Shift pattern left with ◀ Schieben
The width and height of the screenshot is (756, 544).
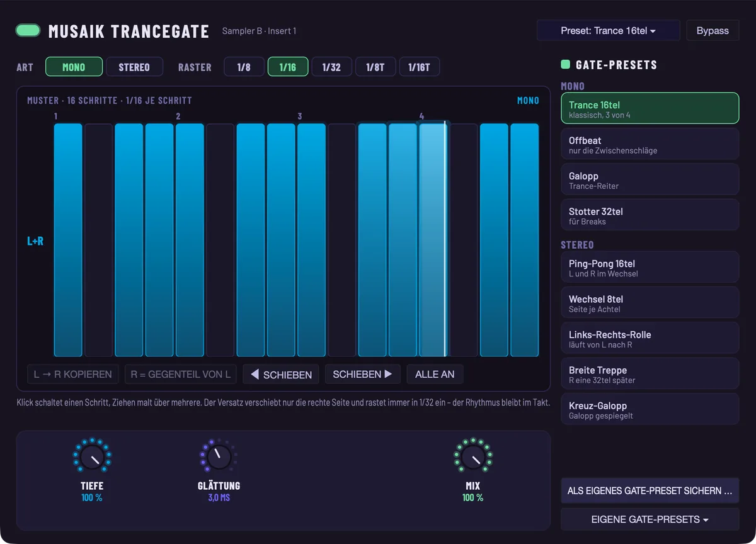[281, 374]
